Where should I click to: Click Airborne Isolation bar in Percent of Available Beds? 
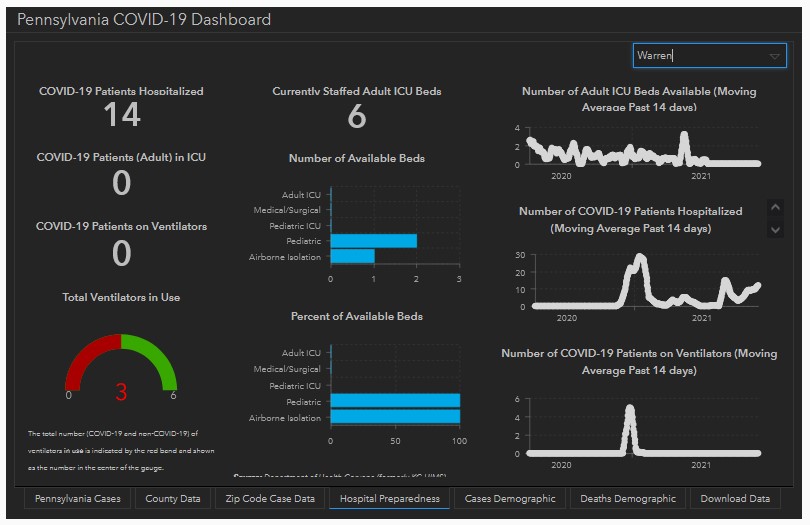[395, 417]
